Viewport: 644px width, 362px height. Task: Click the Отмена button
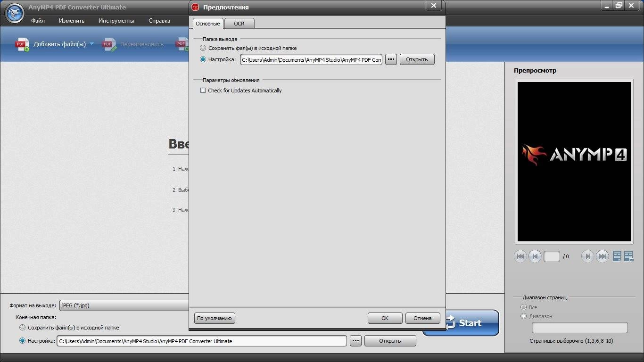(x=422, y=318)
